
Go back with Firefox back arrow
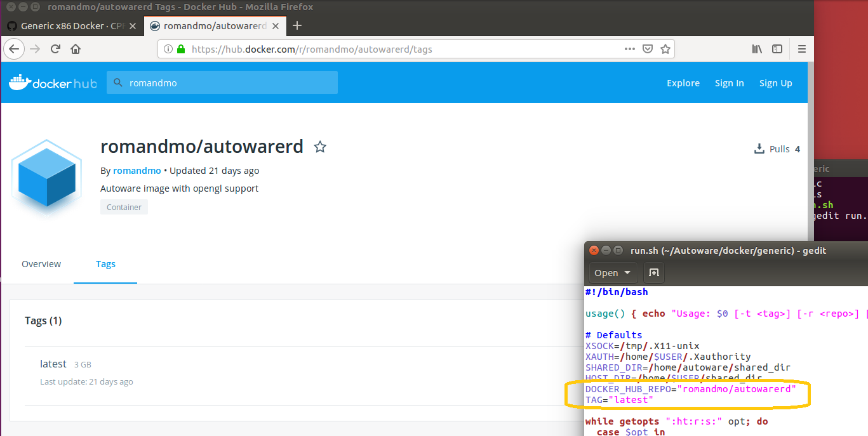tap(14, 49)
